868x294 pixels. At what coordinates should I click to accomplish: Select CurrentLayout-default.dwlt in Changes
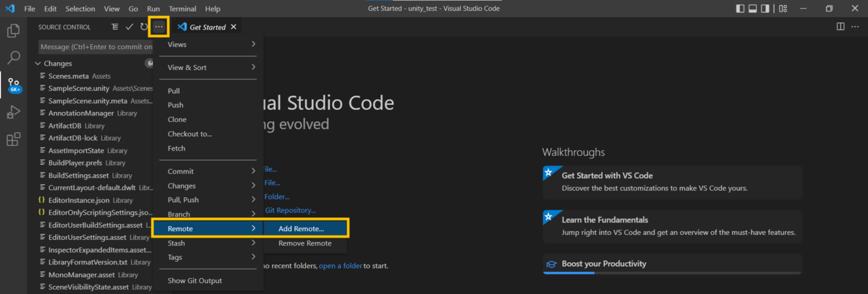pos(90,188)
